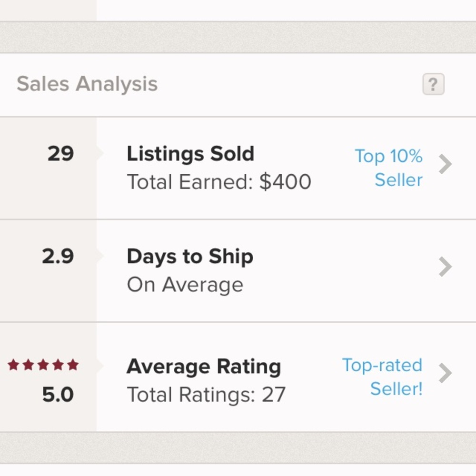
Task: Click the five red rating stars
Action: [x=43, y=365]
